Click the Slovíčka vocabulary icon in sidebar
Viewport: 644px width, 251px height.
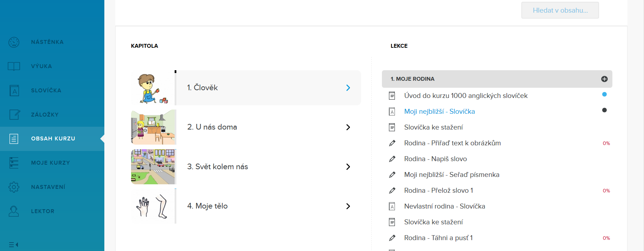click(x=14, y=91)
